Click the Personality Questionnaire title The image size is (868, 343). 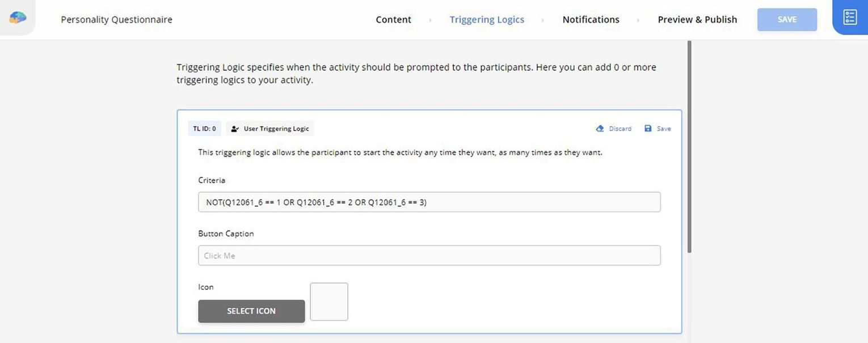(x=116, y=20)
